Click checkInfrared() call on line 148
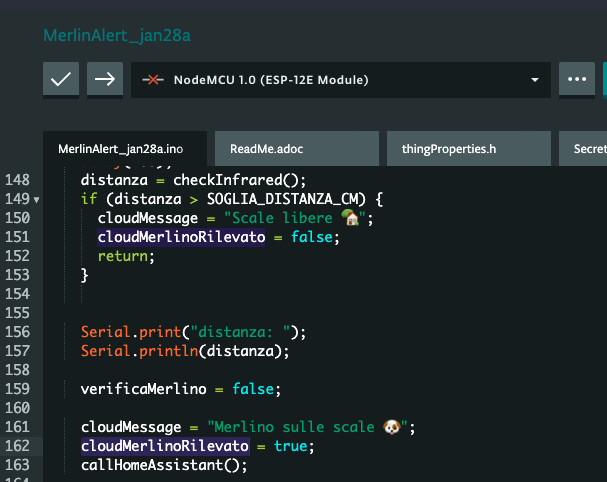The height and width of the screenshot is (482, 607). point(235,180)
